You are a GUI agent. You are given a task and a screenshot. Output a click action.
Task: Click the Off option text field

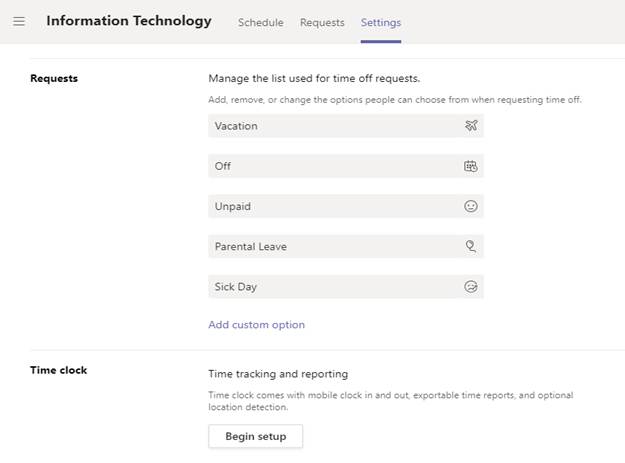[346, 166]
